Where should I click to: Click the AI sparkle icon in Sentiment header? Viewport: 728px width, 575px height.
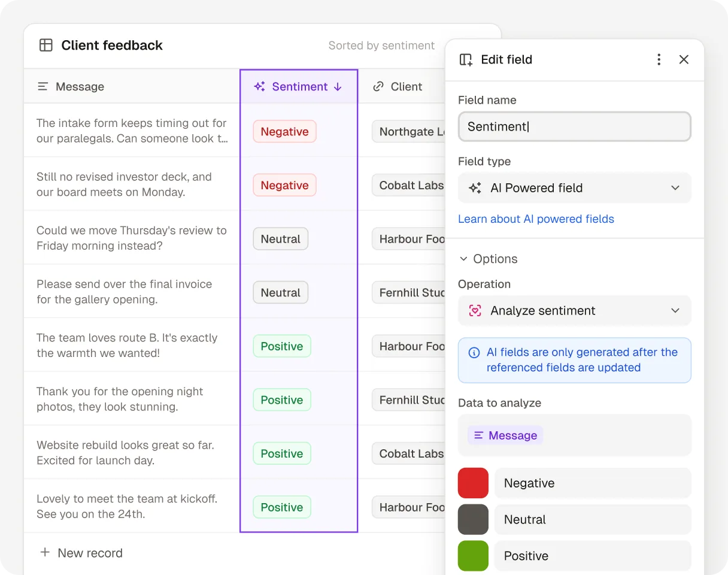[259, 86]
